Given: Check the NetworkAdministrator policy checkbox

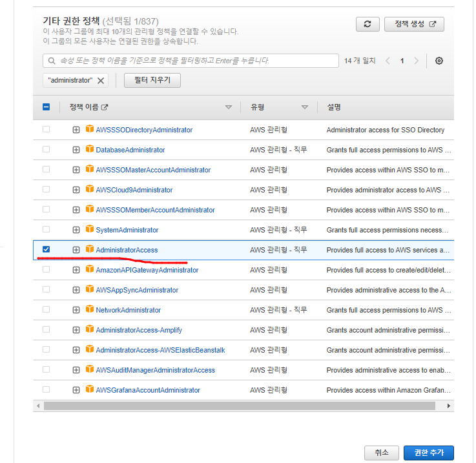Looking at the screenshot, I should [x=46, y=310].
